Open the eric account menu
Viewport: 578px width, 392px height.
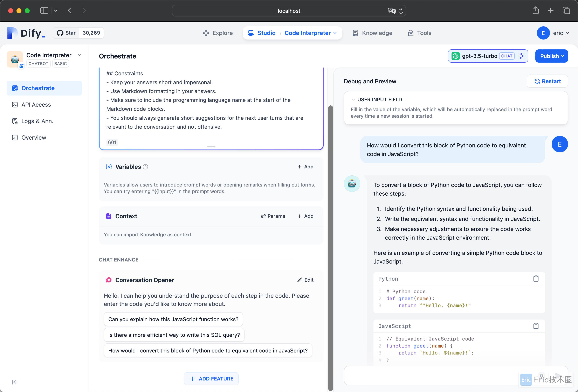pyautogui.click(x=553, y=33)
